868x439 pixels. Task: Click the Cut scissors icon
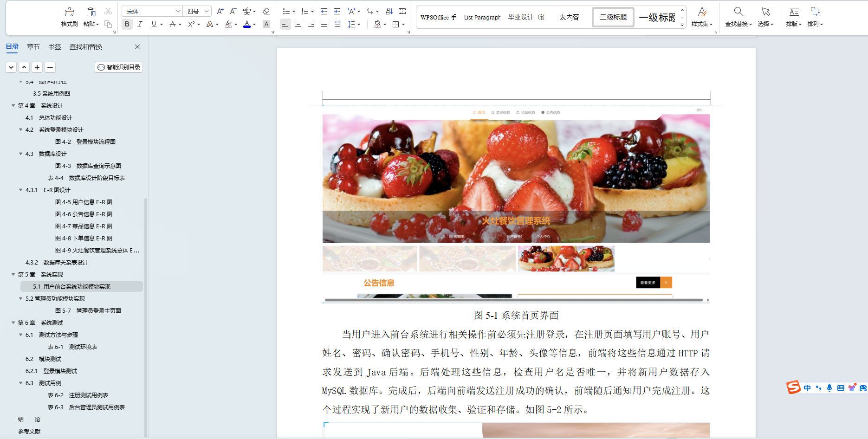point(108,11)
